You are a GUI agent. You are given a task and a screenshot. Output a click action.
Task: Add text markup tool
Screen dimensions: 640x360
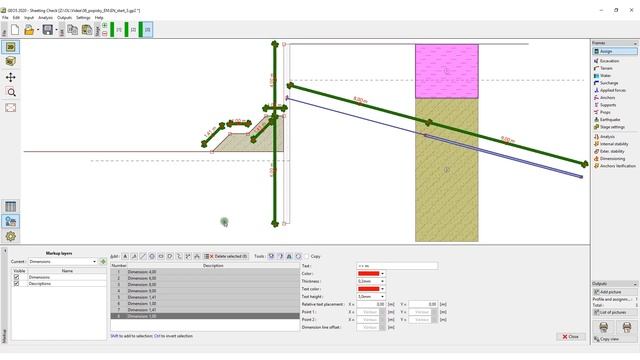tap(125, 256)
